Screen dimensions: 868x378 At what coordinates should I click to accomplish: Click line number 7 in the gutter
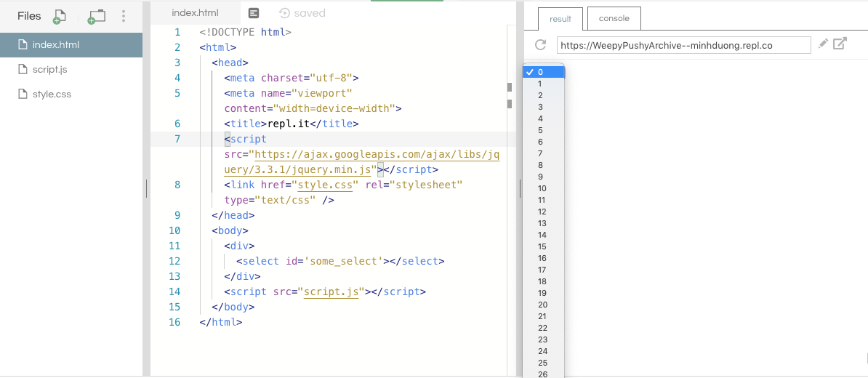point(177,139)
